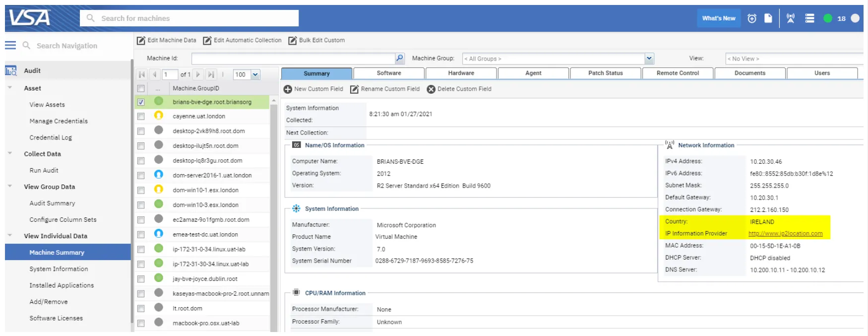Click the Audit module icon in sidebar
Viewport: 868px width, 336px height.
[11, 70]
